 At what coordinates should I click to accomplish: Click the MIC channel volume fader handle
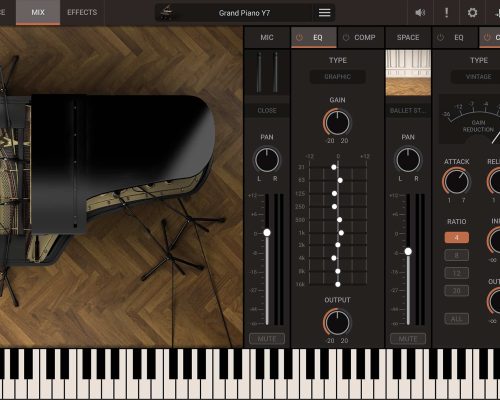(x=267, y=233)
